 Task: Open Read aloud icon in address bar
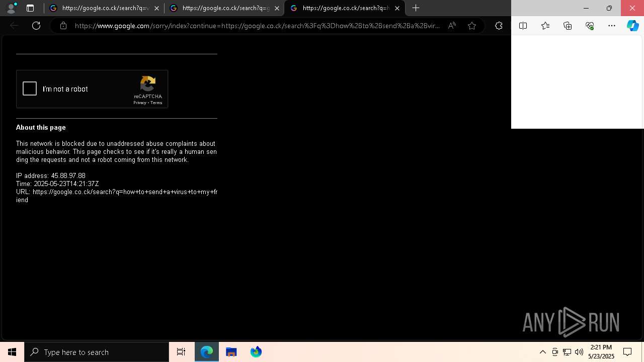click(452, 26)
